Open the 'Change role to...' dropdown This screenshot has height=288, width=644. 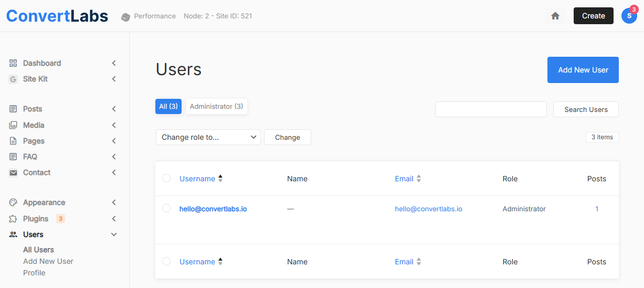coord(208,137)
